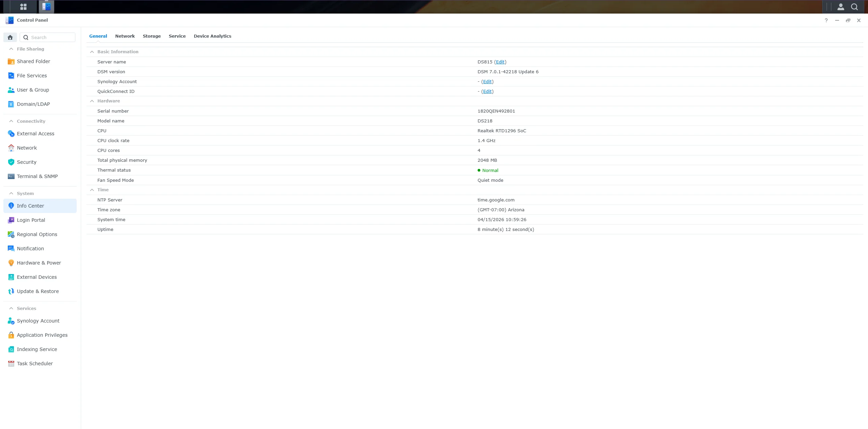868x429 pixels.
Task: Open File Services icon
Action: coord(11,76)
